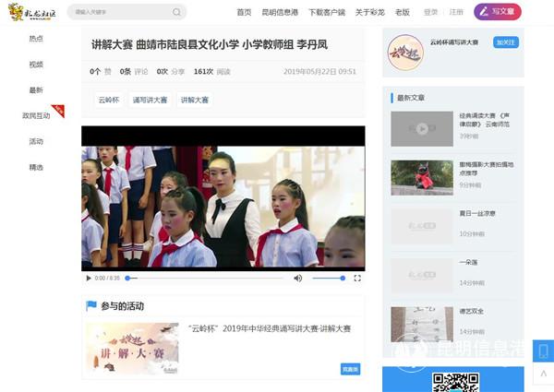The width and height of the screenshot is (554, 392).
Task: Click the mobile phone icon on the right edge
Action: [x=543, y=350]
